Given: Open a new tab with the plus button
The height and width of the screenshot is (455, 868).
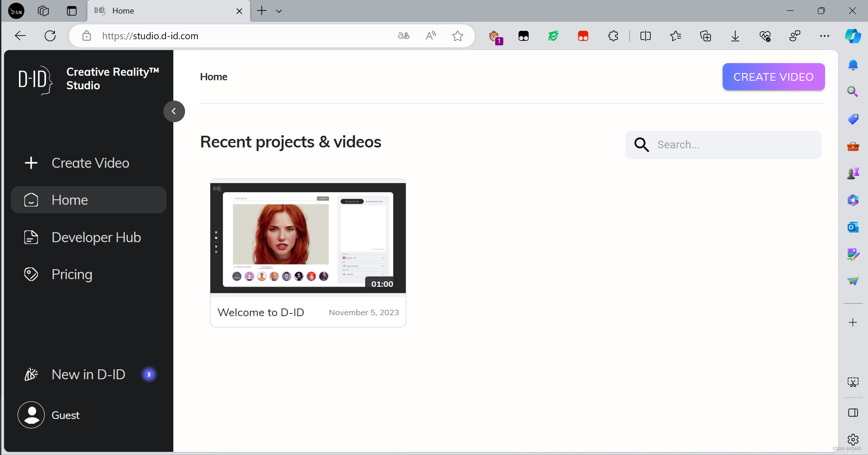Looking at the screenshot, I should point(262,11).
